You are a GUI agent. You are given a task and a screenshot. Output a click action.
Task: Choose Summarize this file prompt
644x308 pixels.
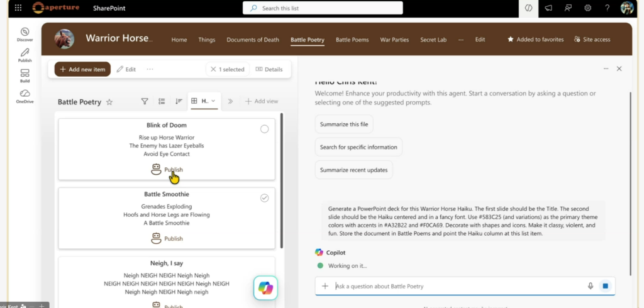tap(344, 124)
